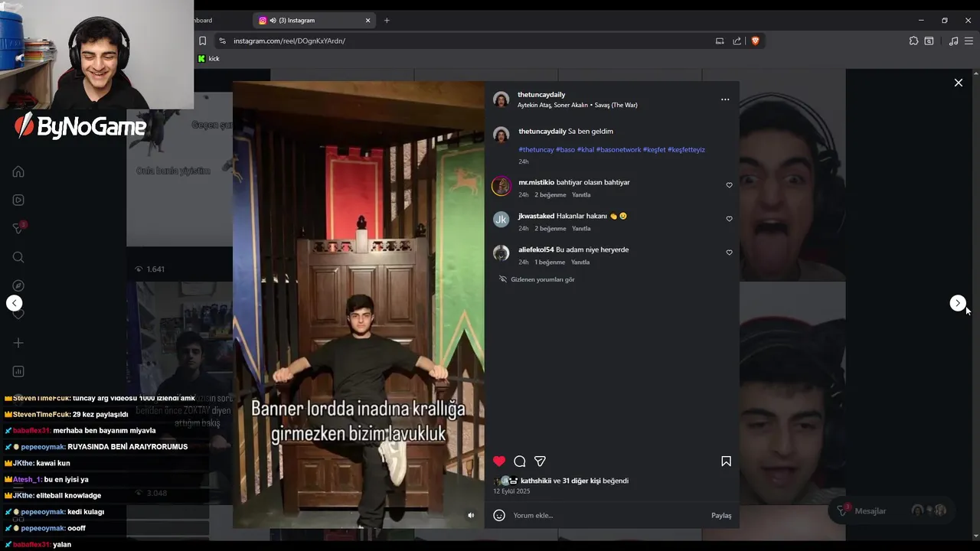Open a new browser tab
The image size is (980, 551).
[x=387, y=21]
